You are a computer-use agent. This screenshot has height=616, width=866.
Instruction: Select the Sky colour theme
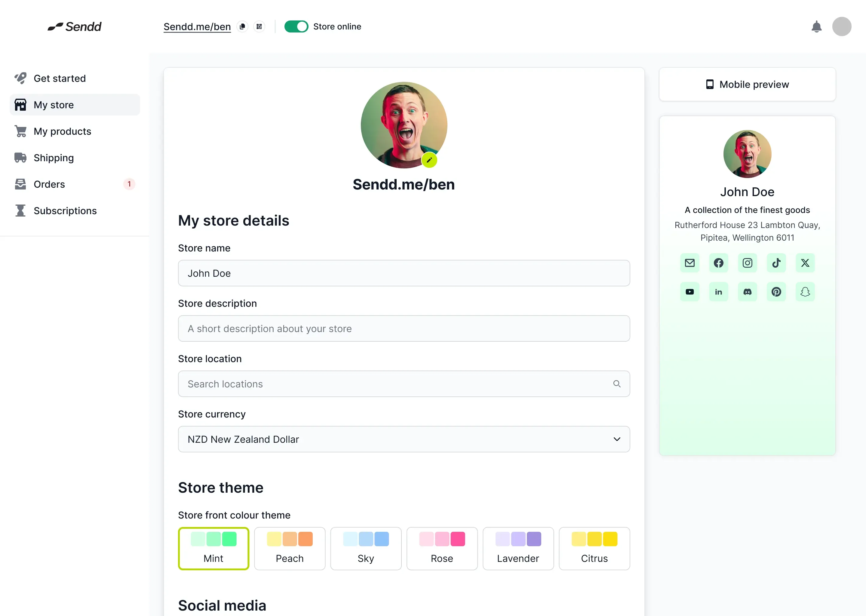(x=366, y=549)
